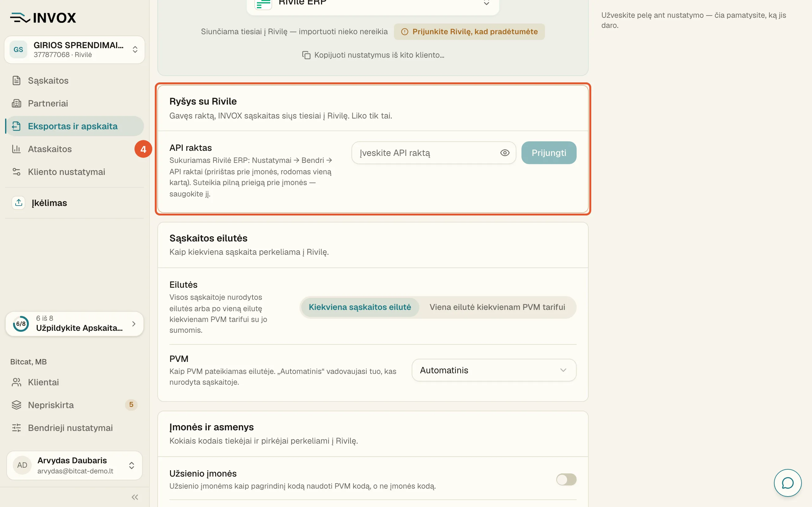This screenshot has height=507, width=812.
Task: Click the Nepriskirta layers icon
Action: click(x=16, y=405)
